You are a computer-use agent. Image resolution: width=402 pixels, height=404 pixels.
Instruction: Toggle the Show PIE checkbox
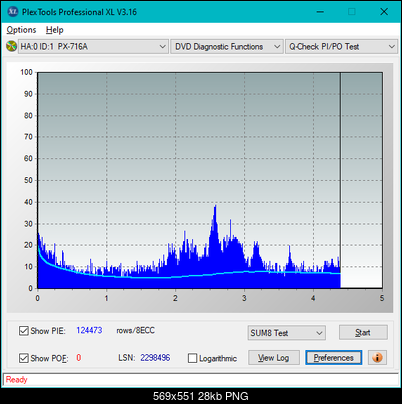(x=24, y=331)
